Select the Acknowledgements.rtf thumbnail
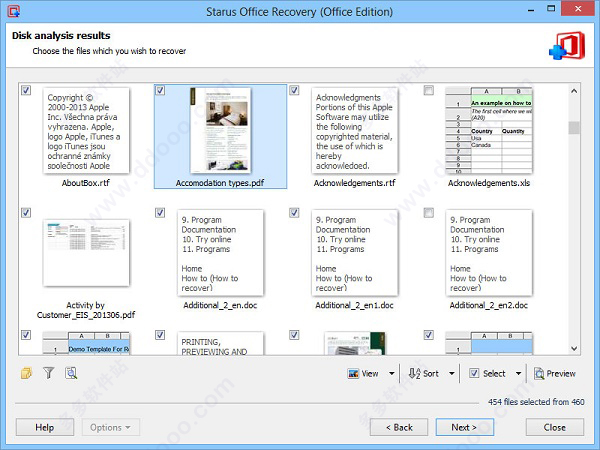Screen dimensions: 600x450 (355, 130)
